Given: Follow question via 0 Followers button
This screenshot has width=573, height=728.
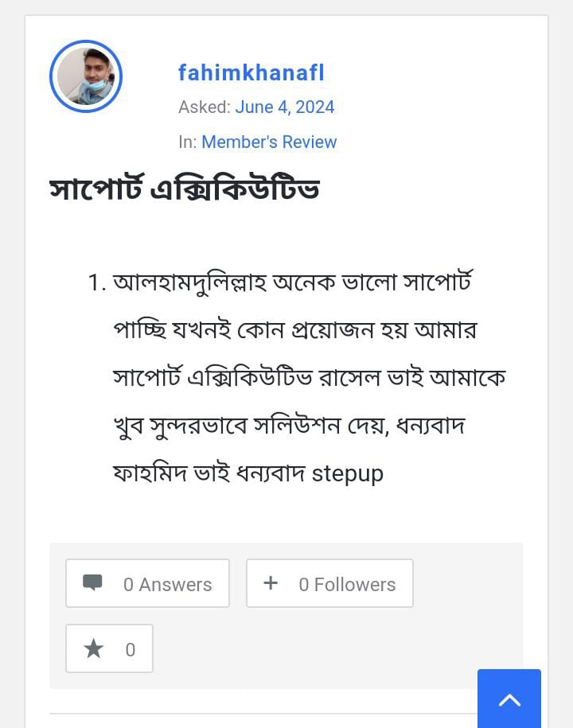Looking at the screenshot, I should (x=329, y=583).
